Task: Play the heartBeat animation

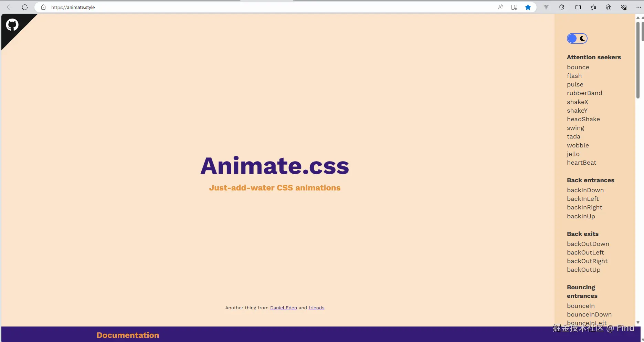Action: pyautogui.click(x=581, y=163)
